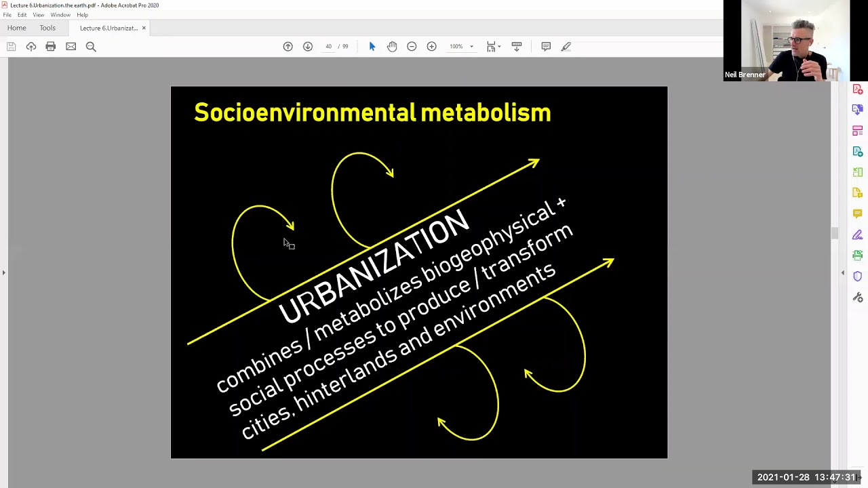Open the green compare/edit icon in right pane

[x=858, y=173]
